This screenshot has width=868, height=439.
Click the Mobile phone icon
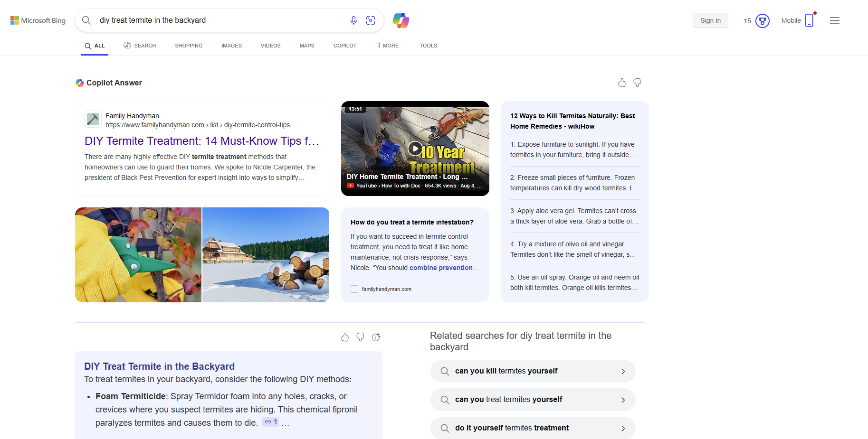(x=810, y=20)
